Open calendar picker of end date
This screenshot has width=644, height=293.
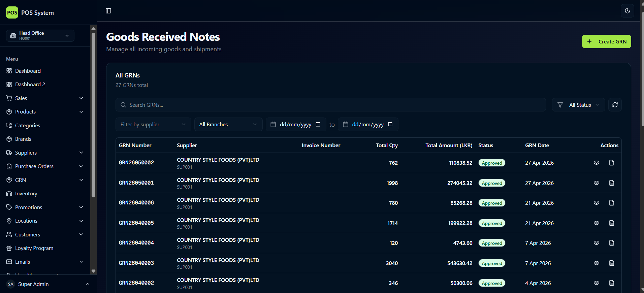[x=390, y=124]
